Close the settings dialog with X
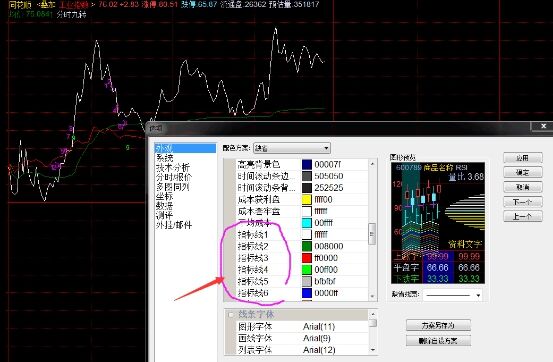Image resolution: width=553 pixels, height=362 pixels. click(x=543, y=126)
